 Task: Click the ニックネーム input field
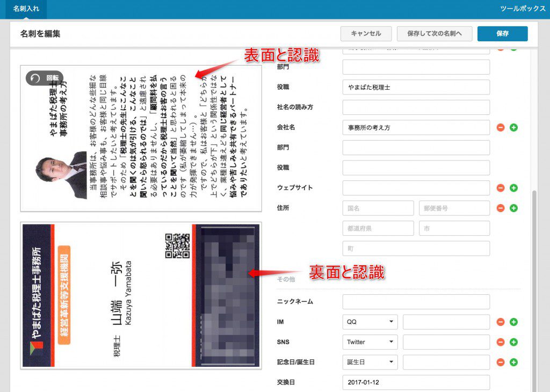(x=416, y=302)
